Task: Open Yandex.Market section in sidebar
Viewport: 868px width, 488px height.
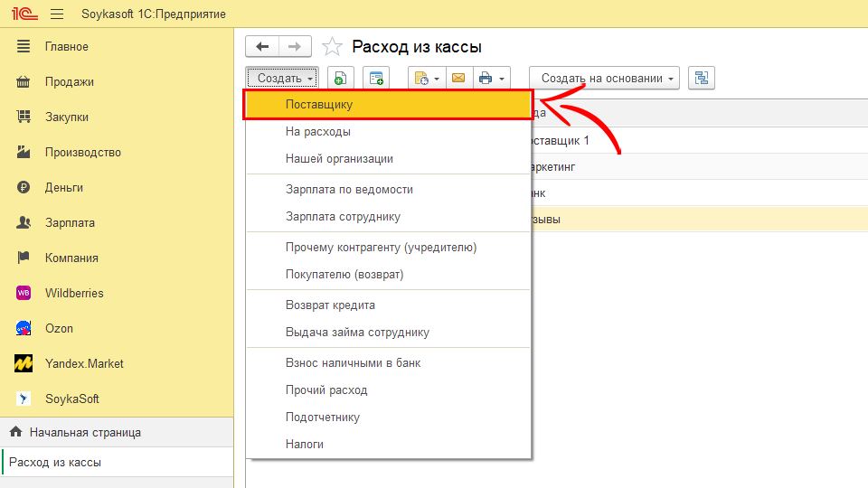Action: (x=84, y=363)
